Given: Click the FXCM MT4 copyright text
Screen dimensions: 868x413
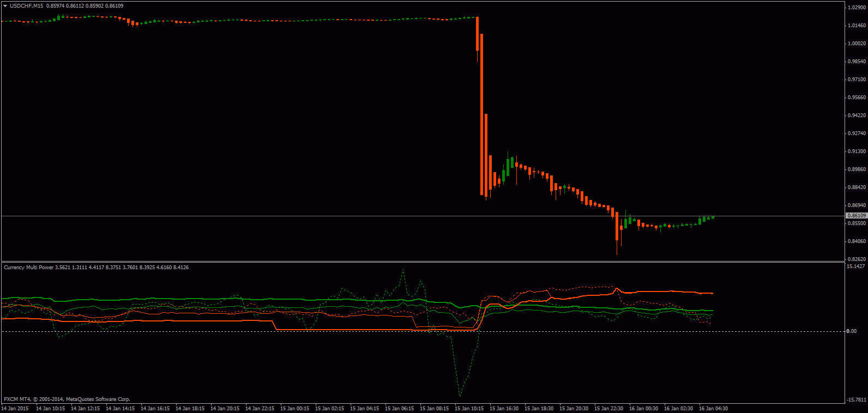Looking at the screenshot, I should coord(67,399).
